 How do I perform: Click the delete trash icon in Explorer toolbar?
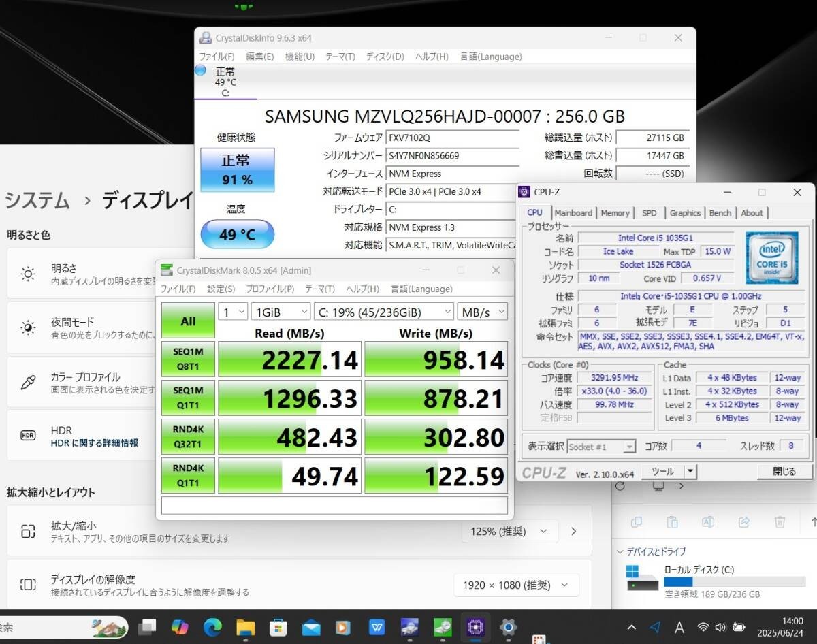[780, 522]
